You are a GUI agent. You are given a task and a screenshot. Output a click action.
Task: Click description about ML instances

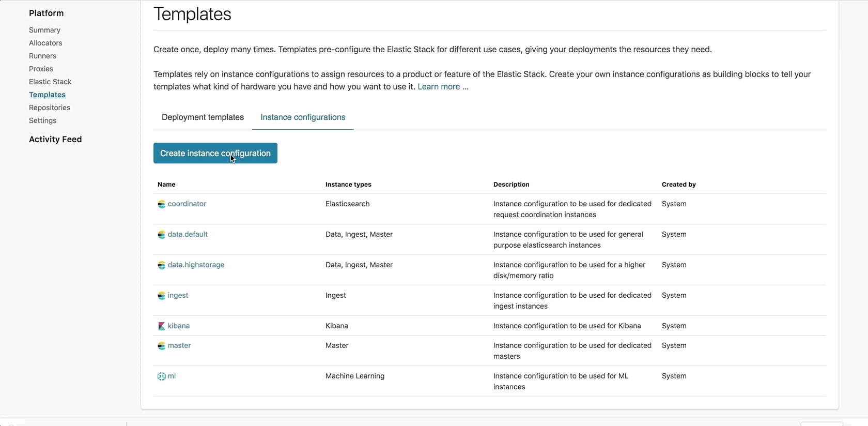click(561, 381)
